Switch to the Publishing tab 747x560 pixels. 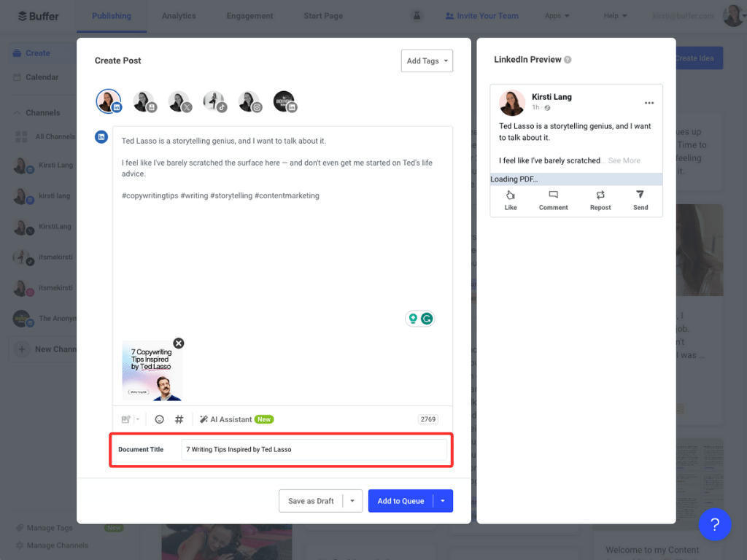click(112, 16)
